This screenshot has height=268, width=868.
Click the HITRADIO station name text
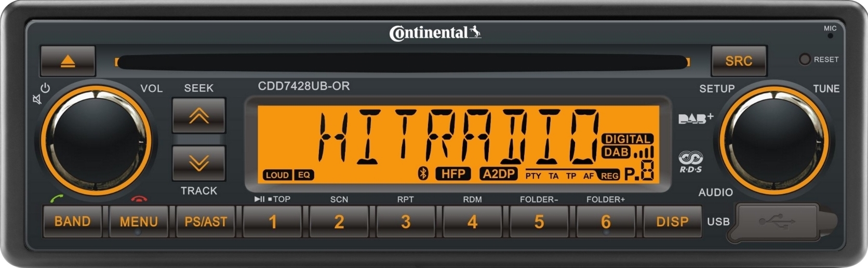tap(458, 137)
